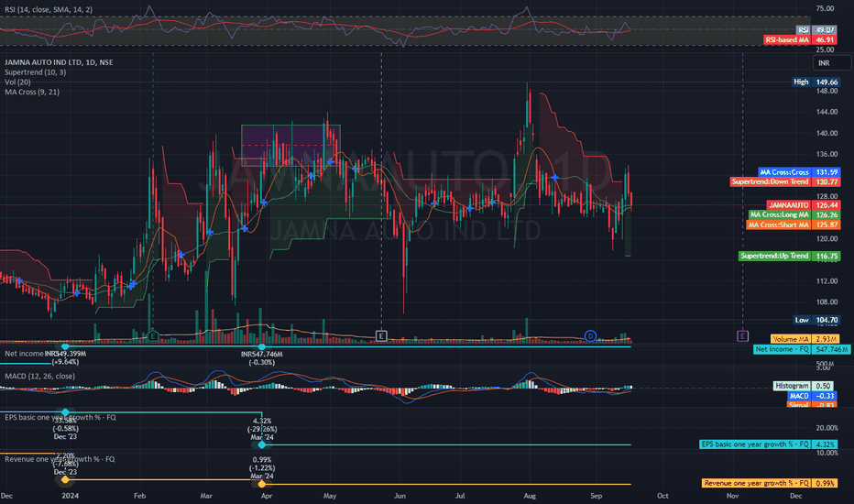
Task: Click the Supertrend:Down Trend 130.77 label
Action: 785,182
